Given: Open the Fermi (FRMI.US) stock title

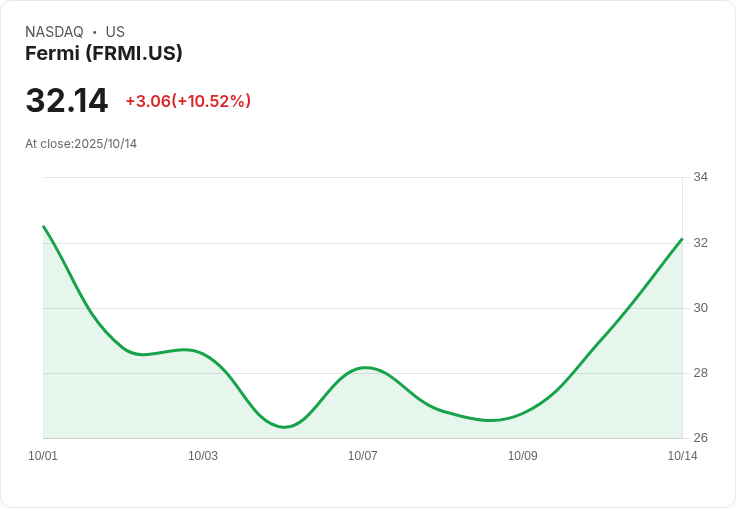Looking at the screenshot, I should point(103,54).
